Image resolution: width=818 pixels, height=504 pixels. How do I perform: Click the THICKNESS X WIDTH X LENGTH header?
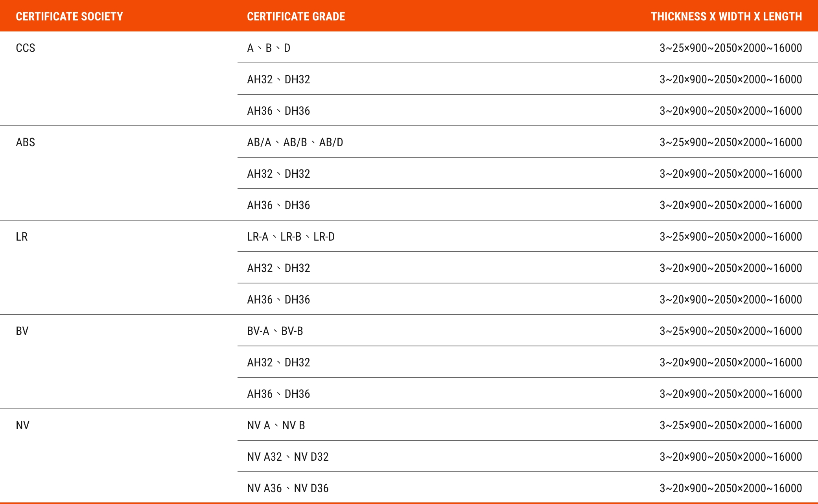pos(726,17)
